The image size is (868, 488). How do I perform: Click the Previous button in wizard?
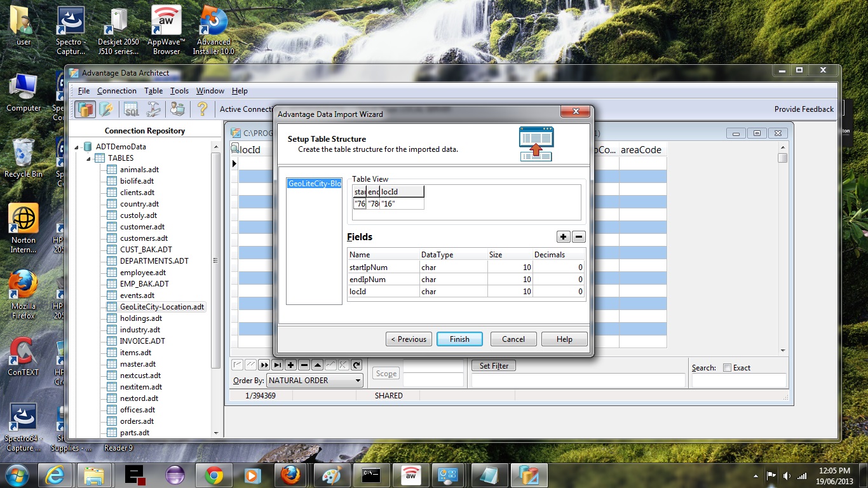tap(409, 339)
